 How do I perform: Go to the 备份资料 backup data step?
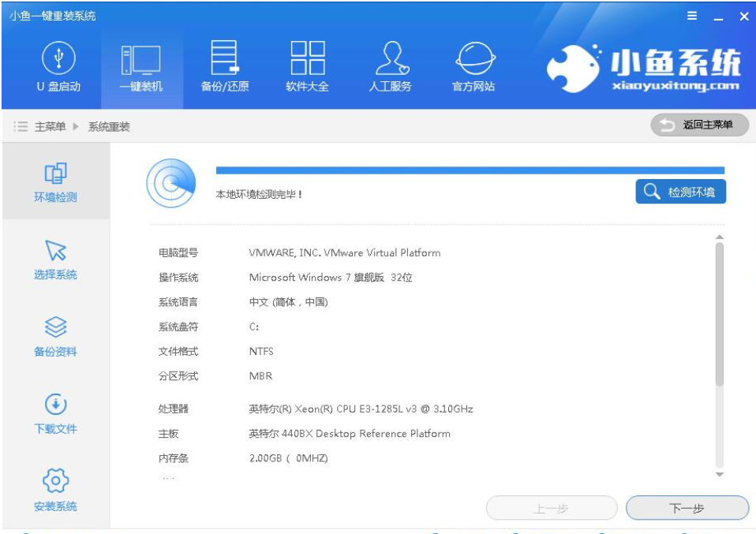tap(55, 336)
